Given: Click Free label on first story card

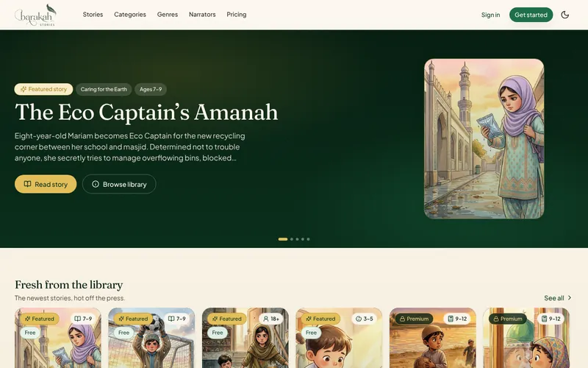Looking at the screenshot, I should click(x=30, y=333).
